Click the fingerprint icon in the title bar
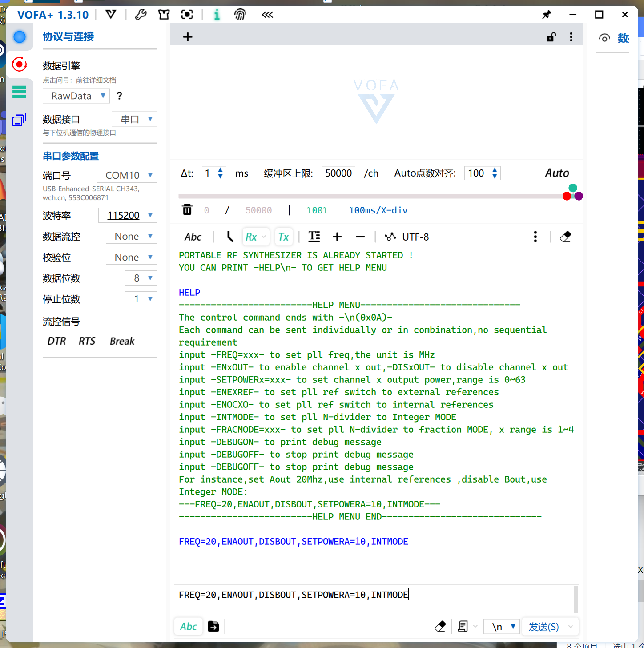 [x=240, y=15]
